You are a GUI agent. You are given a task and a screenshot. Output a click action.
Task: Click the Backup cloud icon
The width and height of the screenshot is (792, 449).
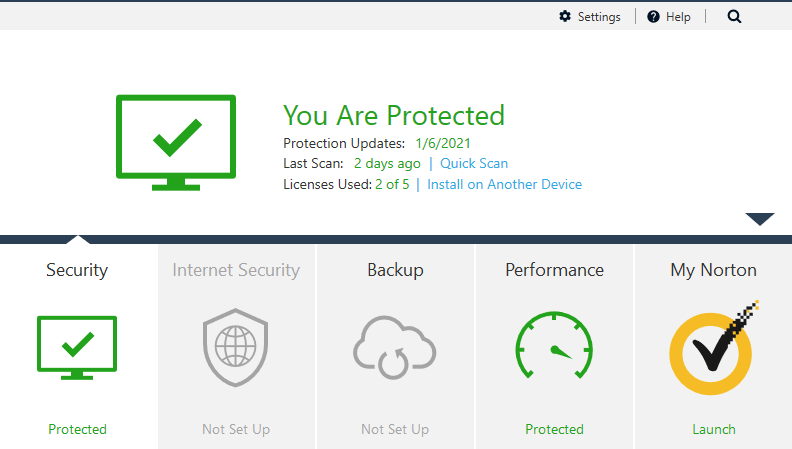[x=395, y=347]
